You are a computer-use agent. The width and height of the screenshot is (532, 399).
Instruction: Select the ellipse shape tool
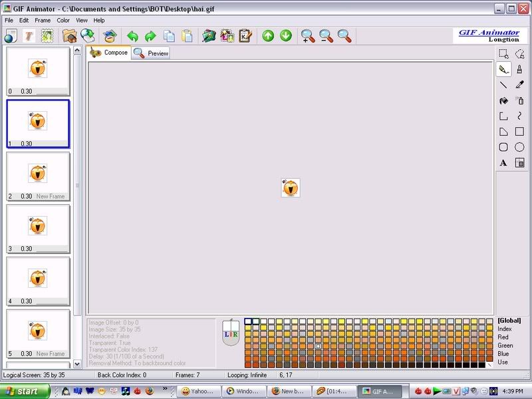[x=519, y=147]
